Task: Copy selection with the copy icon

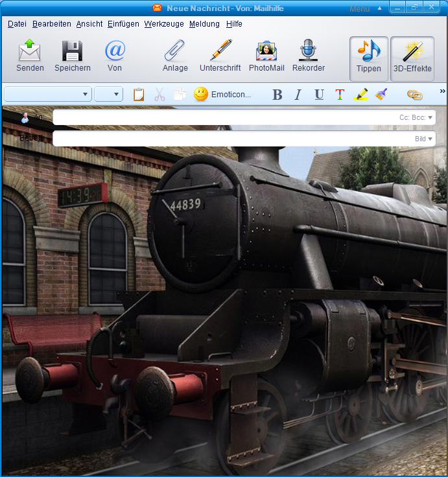Action: (180, 95)
